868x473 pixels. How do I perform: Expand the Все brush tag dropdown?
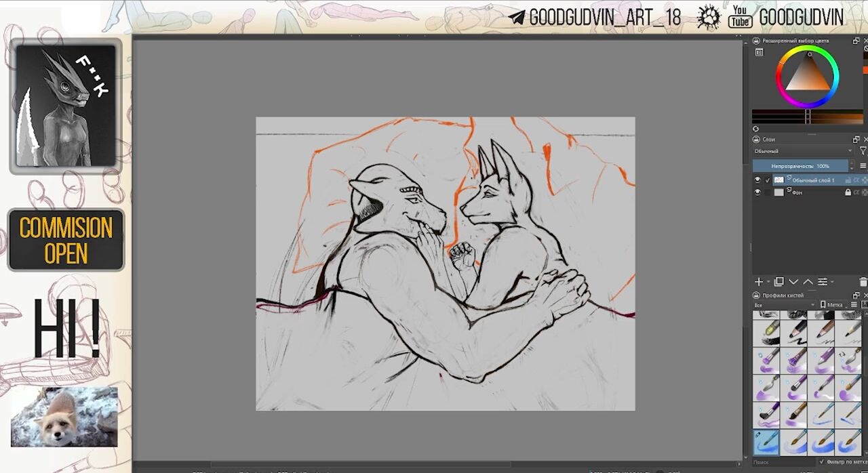783,306
